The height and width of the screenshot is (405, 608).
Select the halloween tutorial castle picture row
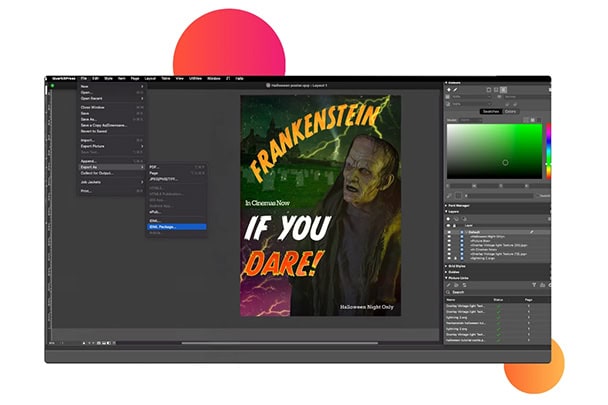pyautogui.click(x=497, y=340)
